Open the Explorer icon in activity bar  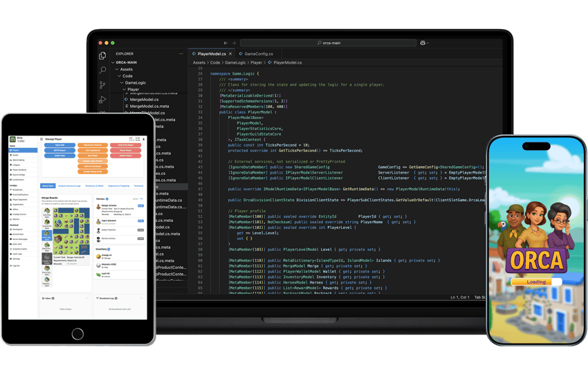tap(102, 55)
